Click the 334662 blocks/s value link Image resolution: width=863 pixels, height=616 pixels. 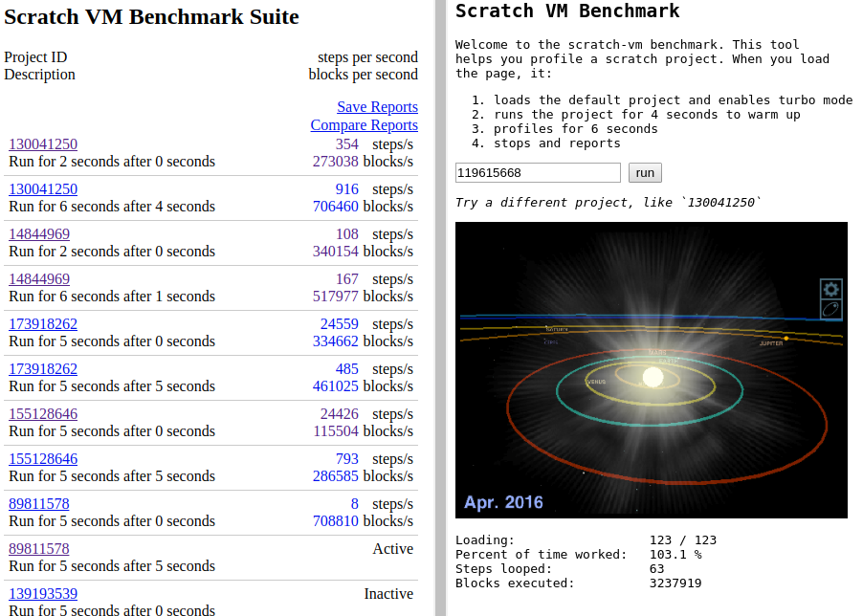pos(335,341)
